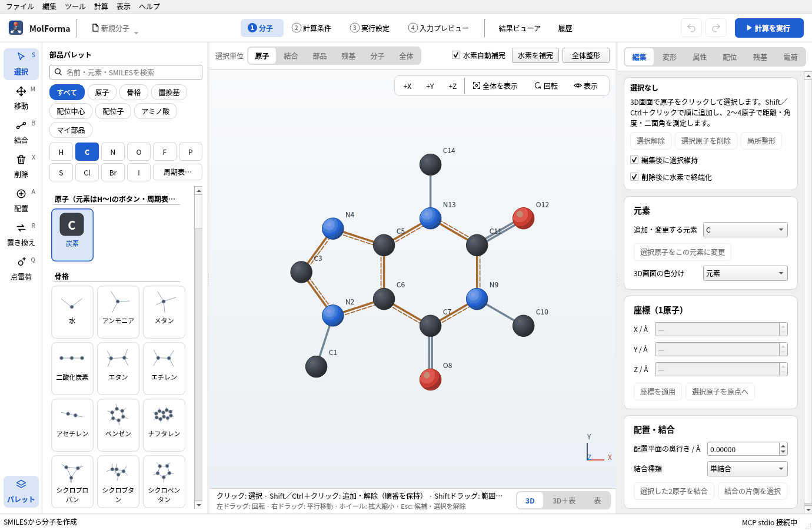Screen dimensions: 812x530
Task: Activate the 置き換え swap tool
Action: point(21,234)
